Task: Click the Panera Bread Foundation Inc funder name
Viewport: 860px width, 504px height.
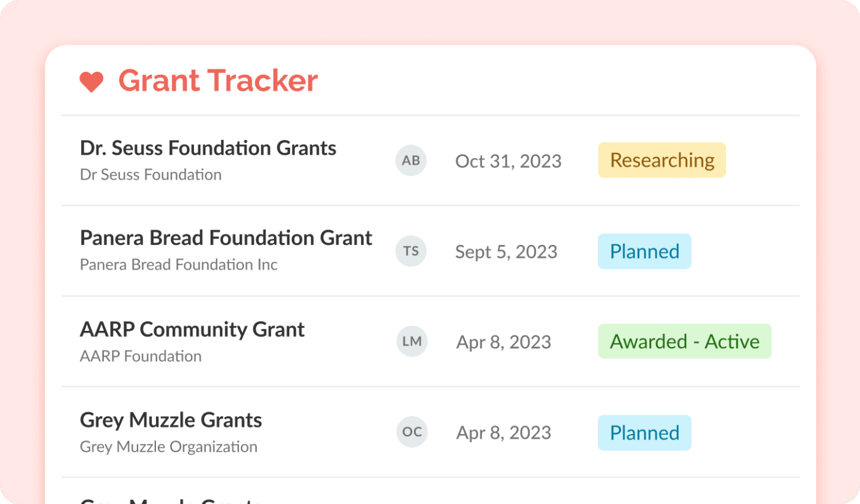Action: pos(179,265)
